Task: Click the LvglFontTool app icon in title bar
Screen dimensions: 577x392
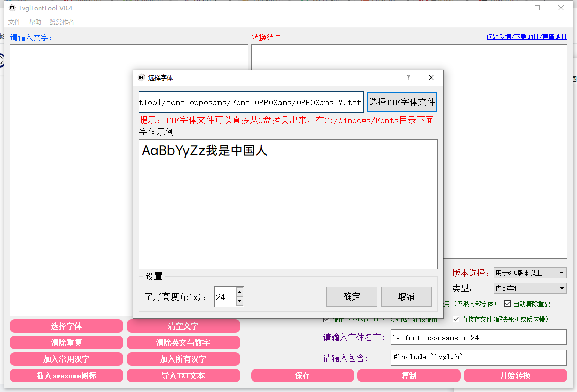Action: click(12, 8)
